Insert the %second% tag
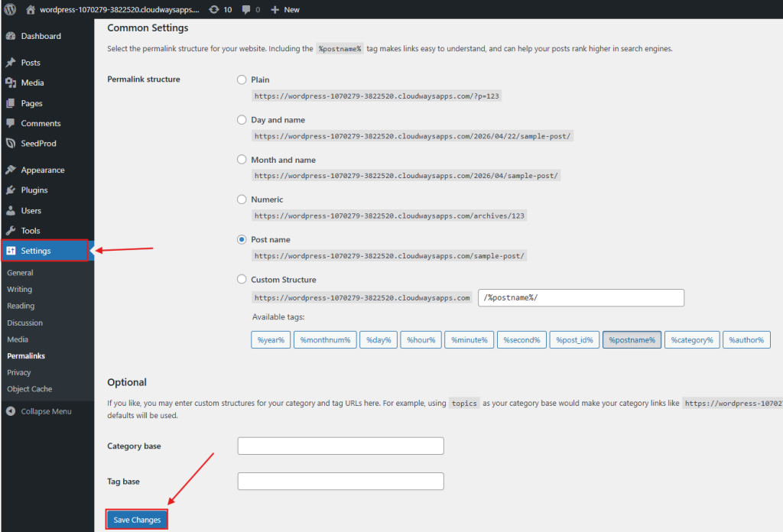This screenshot has width=783, height=532. point(521,340)
